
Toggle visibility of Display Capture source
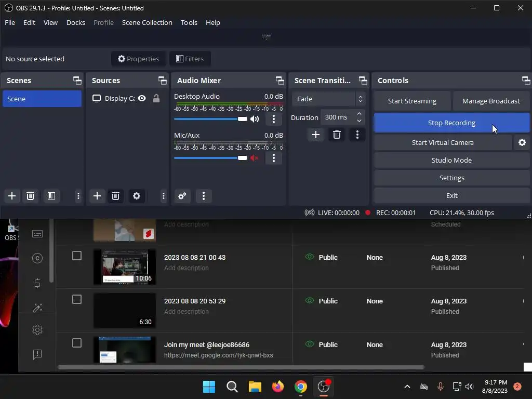click(142, 98)
